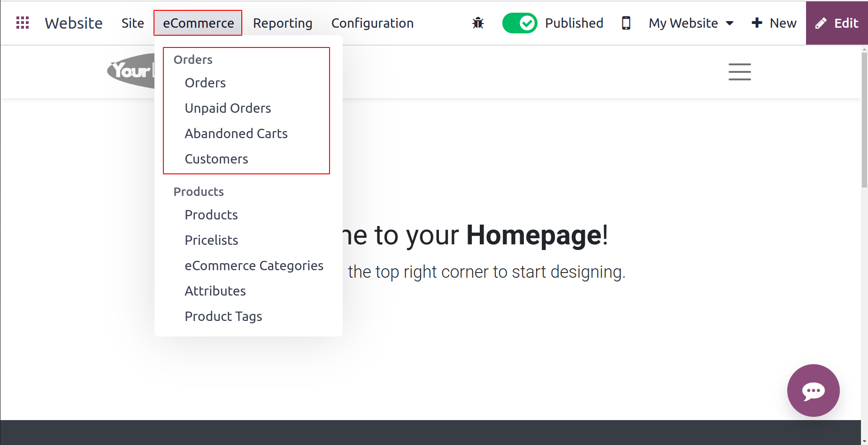The height and width of the screenshot is (445, 868).
Task: Click the Your logo image
Action: [131, 71]
